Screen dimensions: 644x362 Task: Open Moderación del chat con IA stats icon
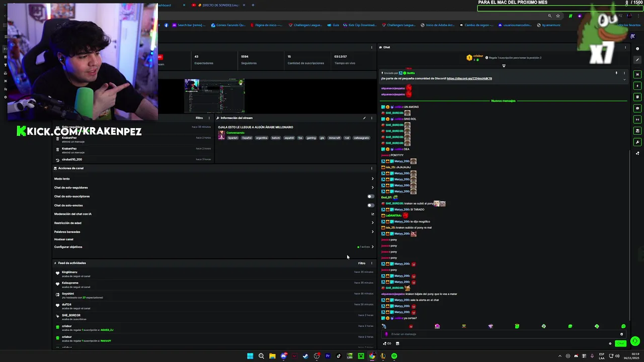pyautogui.click(x=372, y=214)
